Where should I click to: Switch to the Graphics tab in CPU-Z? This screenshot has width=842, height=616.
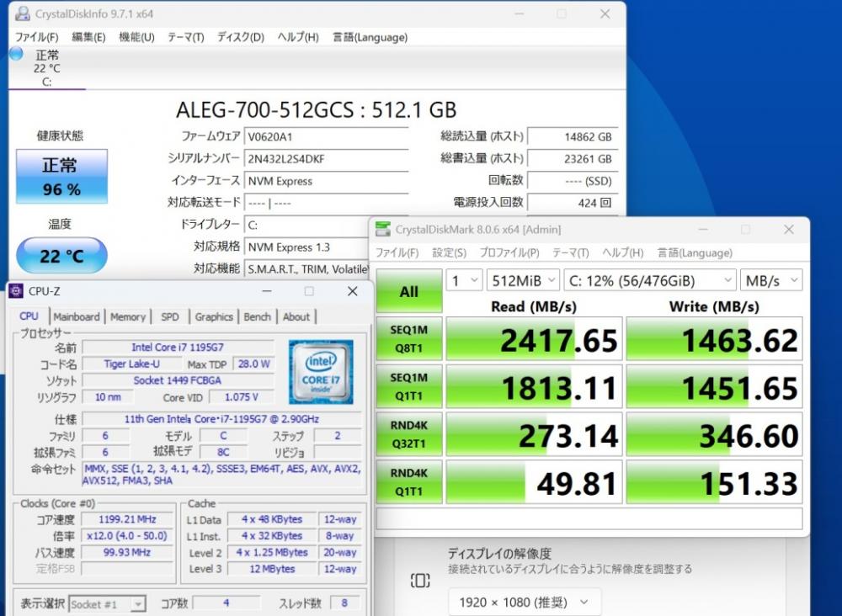pos(214,316)
